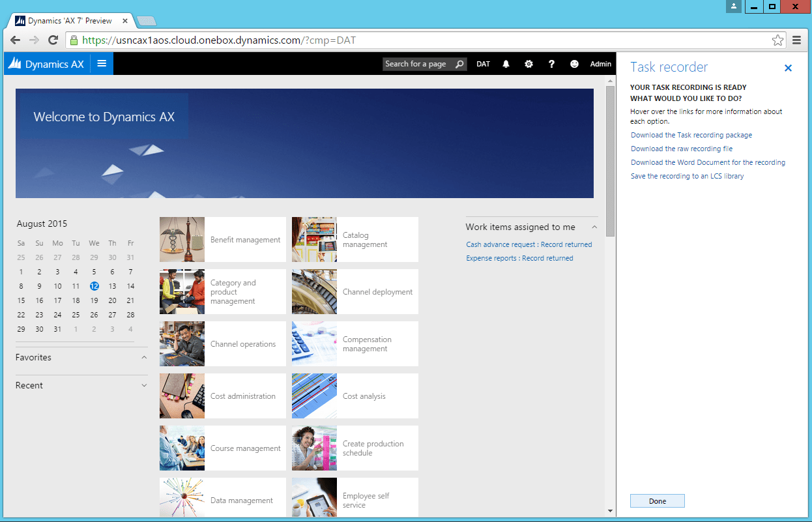Refresh the page in the browser
Screen dimensions: 812x522
coord(53,40)
